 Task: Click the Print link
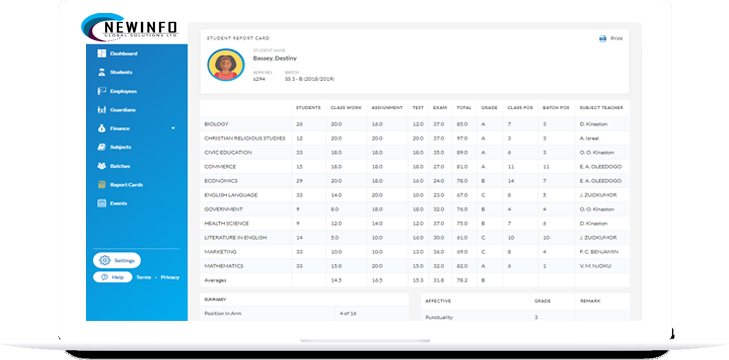point(616,39)
